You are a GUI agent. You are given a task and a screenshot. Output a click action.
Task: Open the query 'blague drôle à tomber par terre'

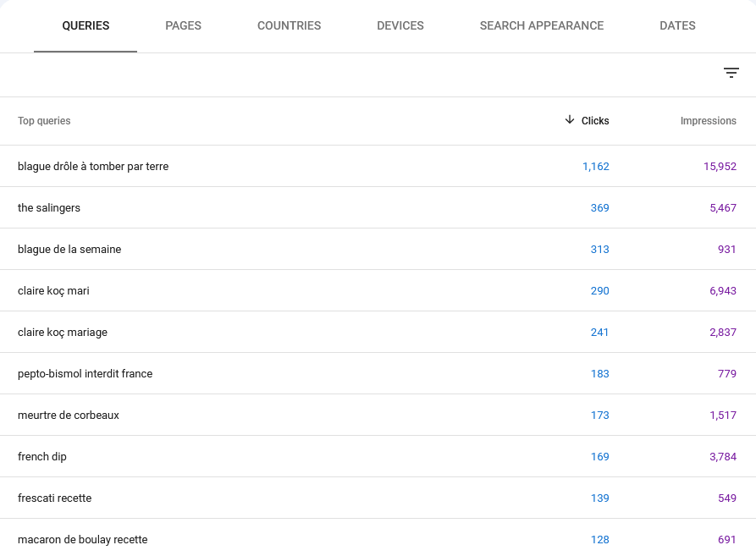point(92,166)
